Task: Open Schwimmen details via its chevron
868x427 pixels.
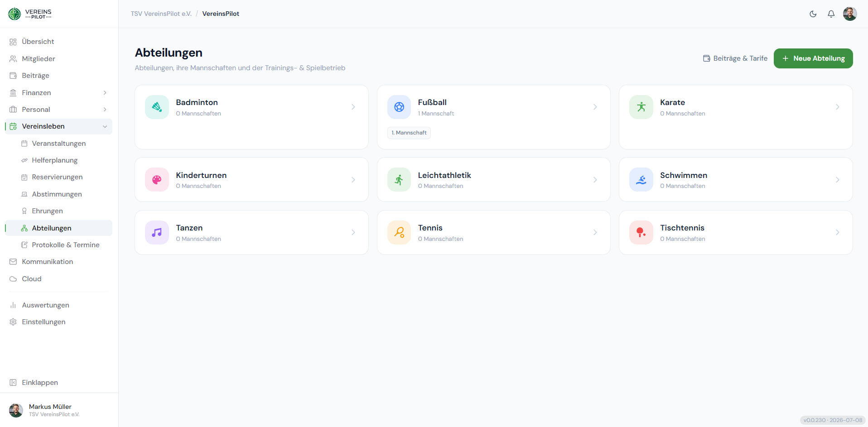Action: [838, 180]
